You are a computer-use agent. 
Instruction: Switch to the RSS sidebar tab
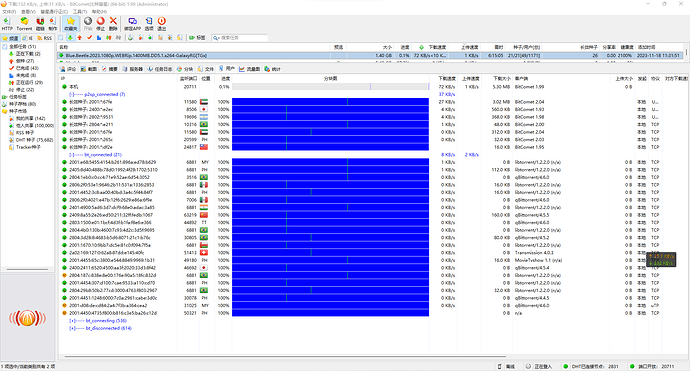click(45, 38)
